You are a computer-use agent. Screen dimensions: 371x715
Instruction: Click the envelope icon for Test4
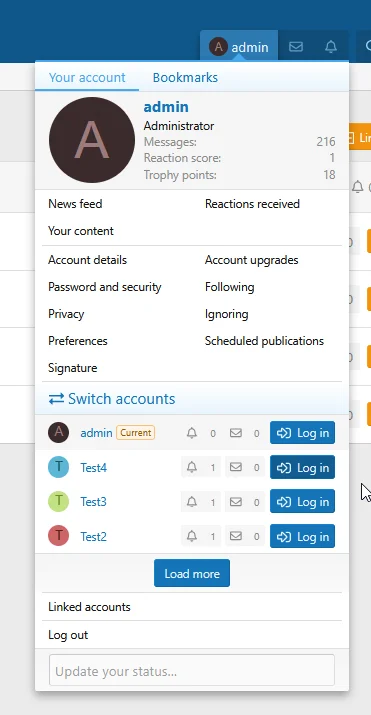point(236,467)
